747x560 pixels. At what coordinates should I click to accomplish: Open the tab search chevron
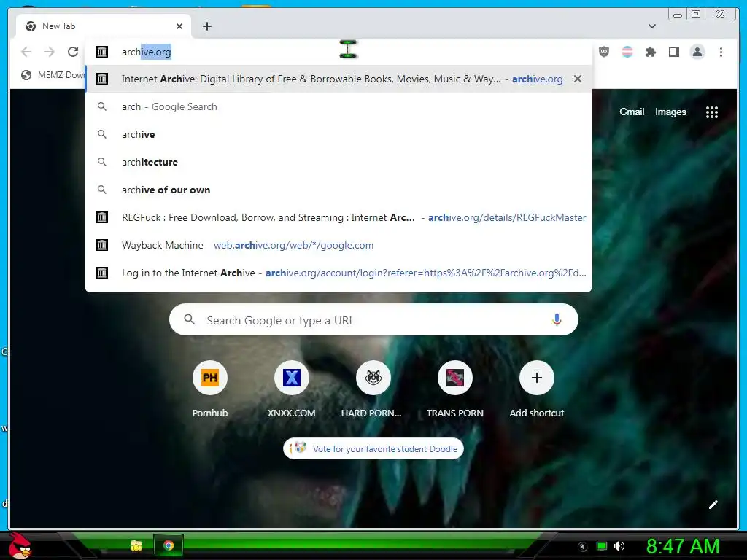coord(652,26)
